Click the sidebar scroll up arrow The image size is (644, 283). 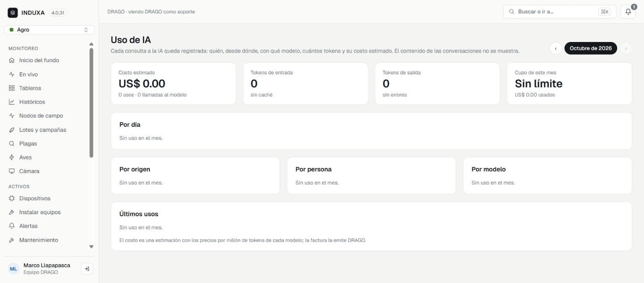pos(91,44)
